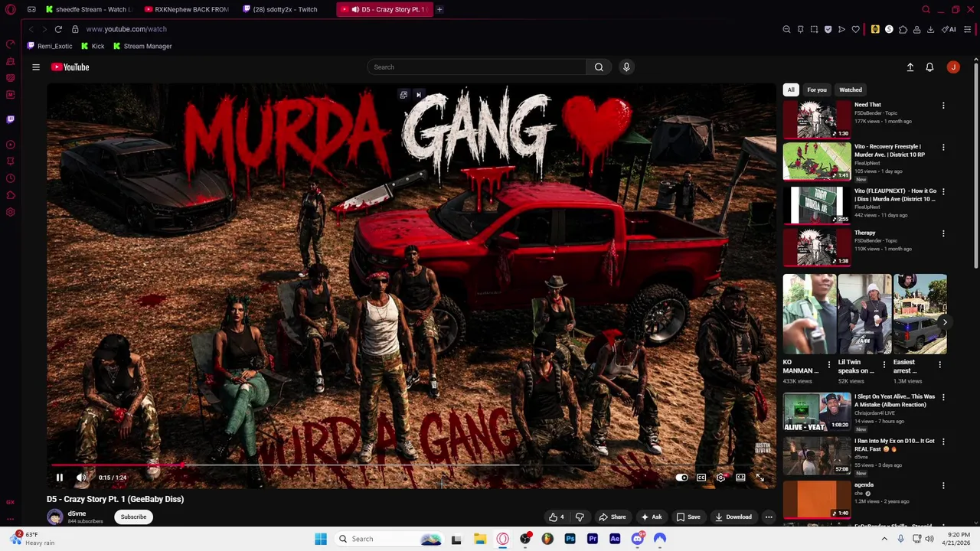The image size is (980, 551).
Task: Open the Create upload icon in YouTube header
Action: pyautogui.click(x=910, y=67)
